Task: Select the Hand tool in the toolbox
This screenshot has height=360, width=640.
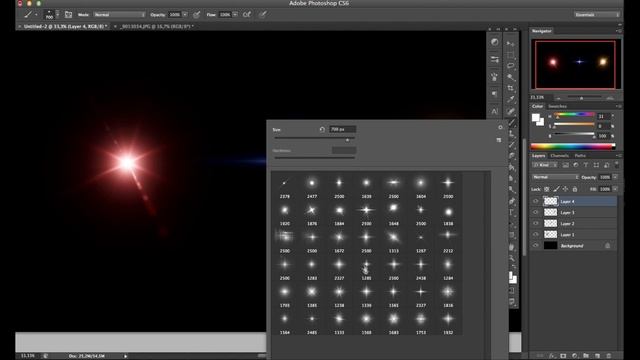Action: point(512,247)
